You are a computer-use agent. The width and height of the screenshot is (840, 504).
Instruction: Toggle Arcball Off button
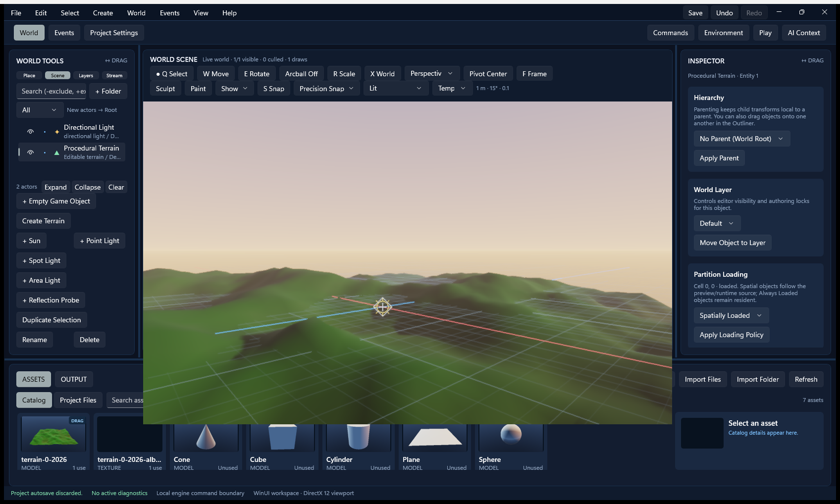[x=302, y=74]
